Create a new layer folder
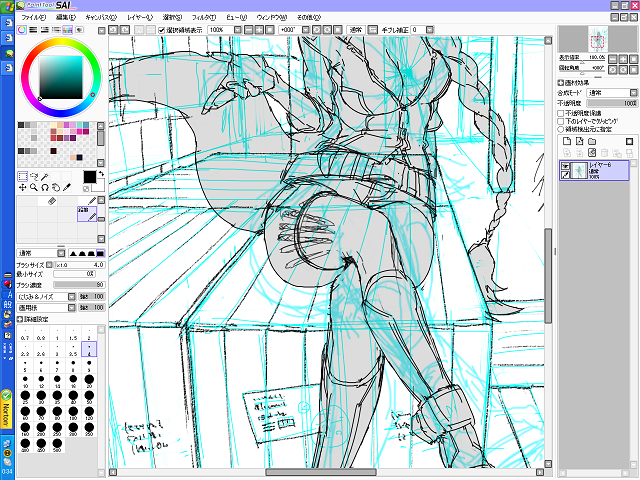Viewport: 640px width, 480px height. click(592, 141)
